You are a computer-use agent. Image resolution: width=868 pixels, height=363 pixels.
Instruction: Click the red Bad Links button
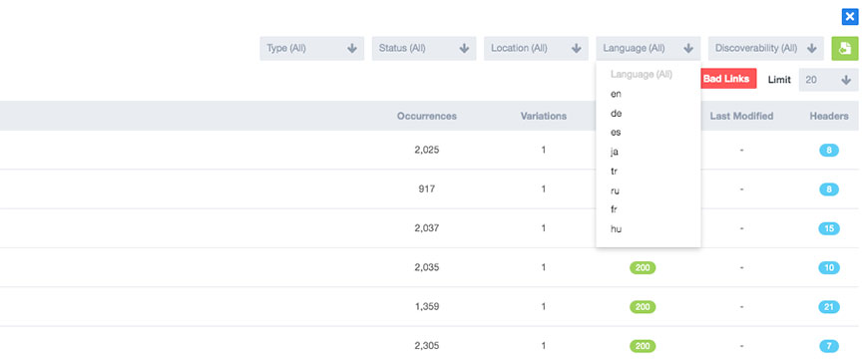point(725,79)
